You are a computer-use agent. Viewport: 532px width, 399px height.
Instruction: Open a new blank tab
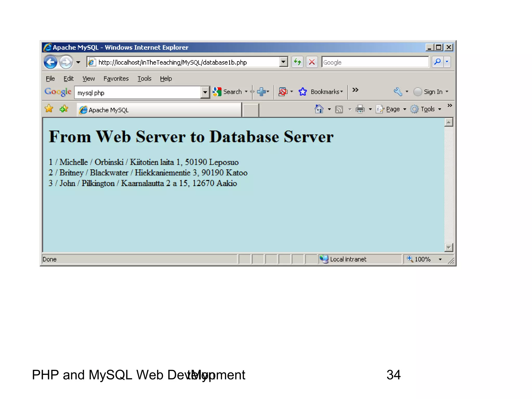click(251, 110)
